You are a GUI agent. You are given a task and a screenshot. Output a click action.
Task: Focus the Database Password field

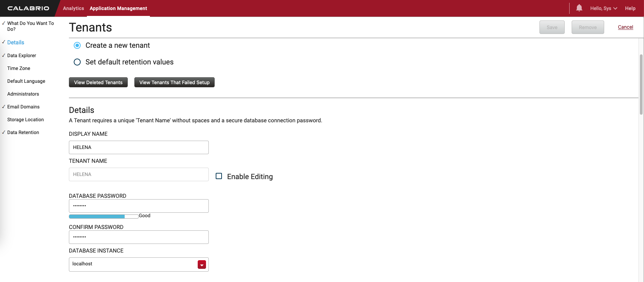coord(138,206)
